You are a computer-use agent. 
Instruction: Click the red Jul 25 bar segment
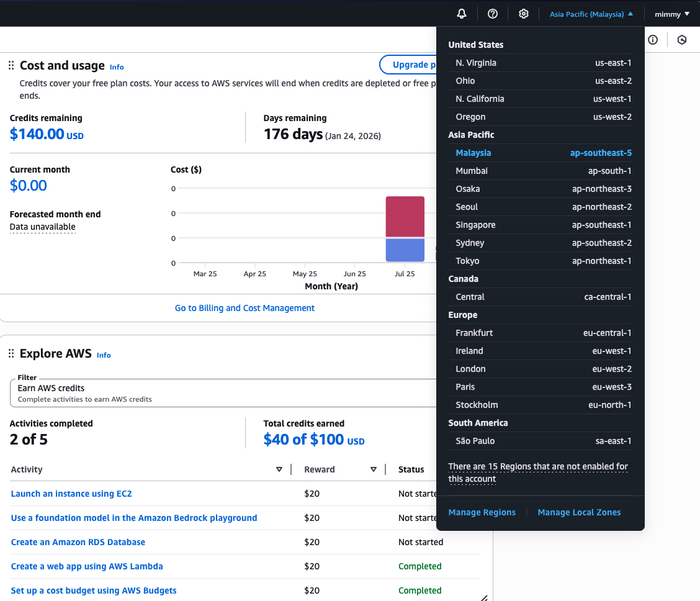405,217
